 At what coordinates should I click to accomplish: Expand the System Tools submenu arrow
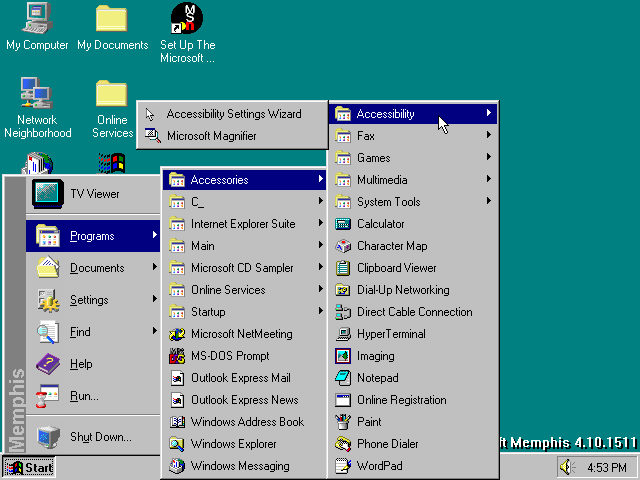pos(489,201)
